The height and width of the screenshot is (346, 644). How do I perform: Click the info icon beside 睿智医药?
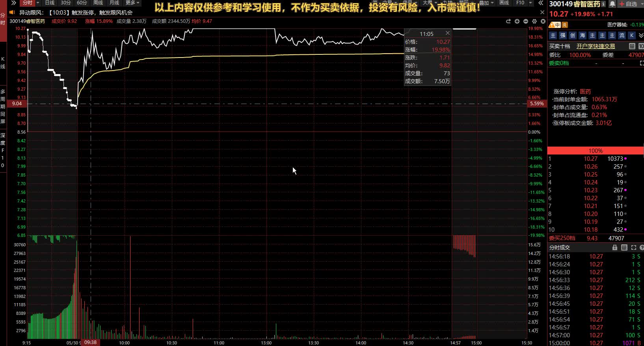click(603, 4)
